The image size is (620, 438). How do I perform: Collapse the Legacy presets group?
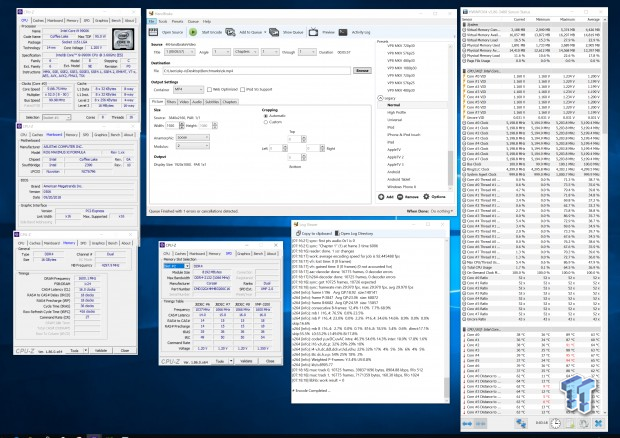tap(380, 98)
